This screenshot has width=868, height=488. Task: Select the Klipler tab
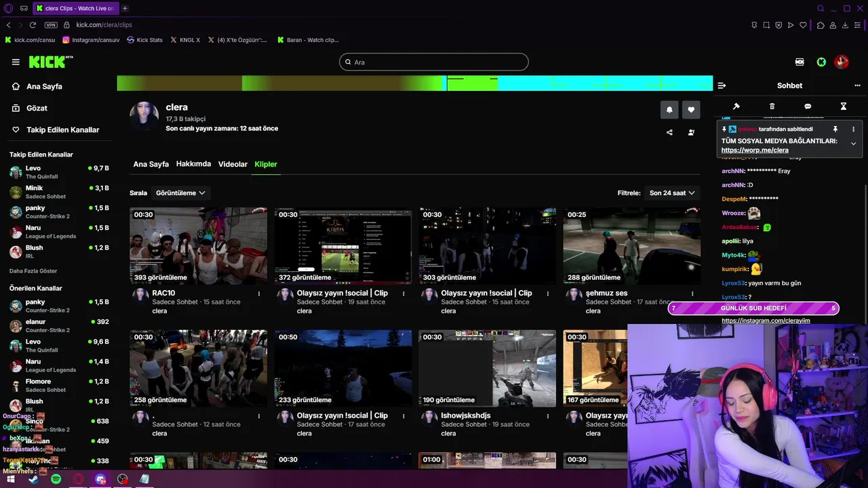[x=266, y=164]
